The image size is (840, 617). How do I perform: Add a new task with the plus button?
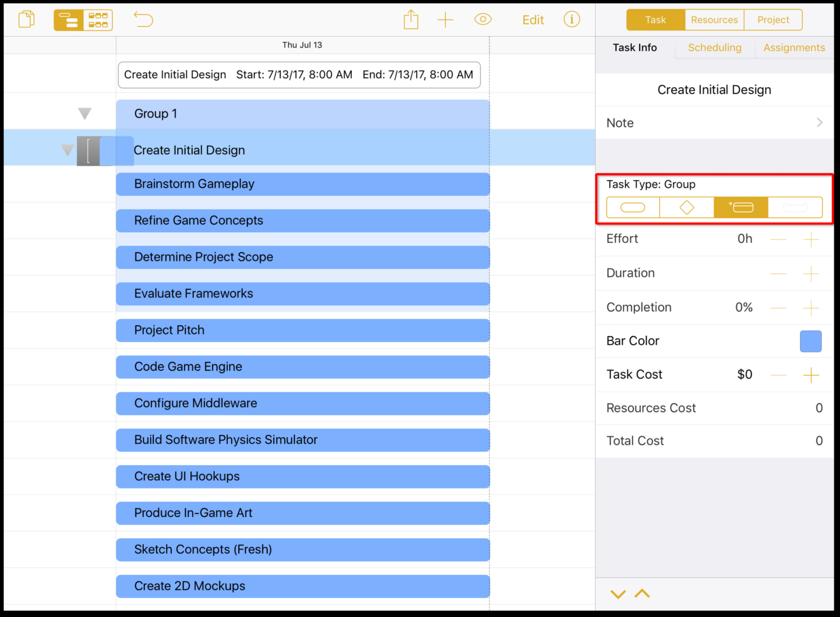[445, 20]
